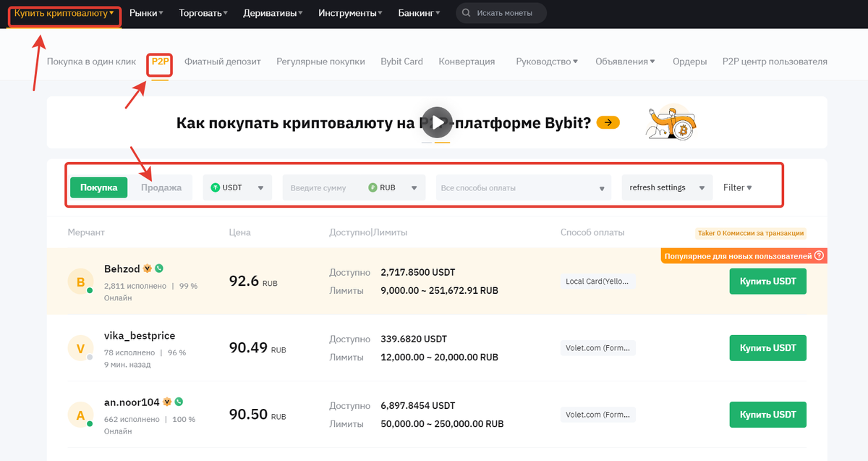The height and width of the screenshot is (461, 868).
Task: Open Все способы оплаты dropdown
Action: pos(523,187)
